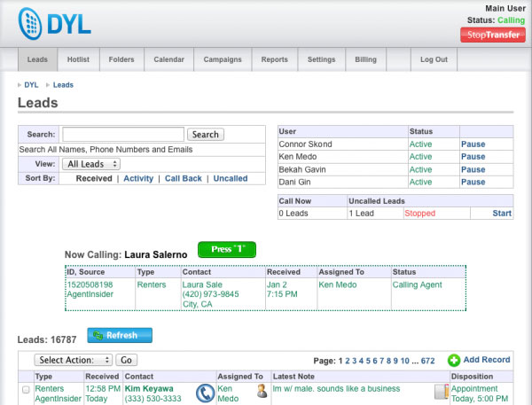532x405 pixels.
Task: Open the All Leads view dropdown
Action: 91,164
